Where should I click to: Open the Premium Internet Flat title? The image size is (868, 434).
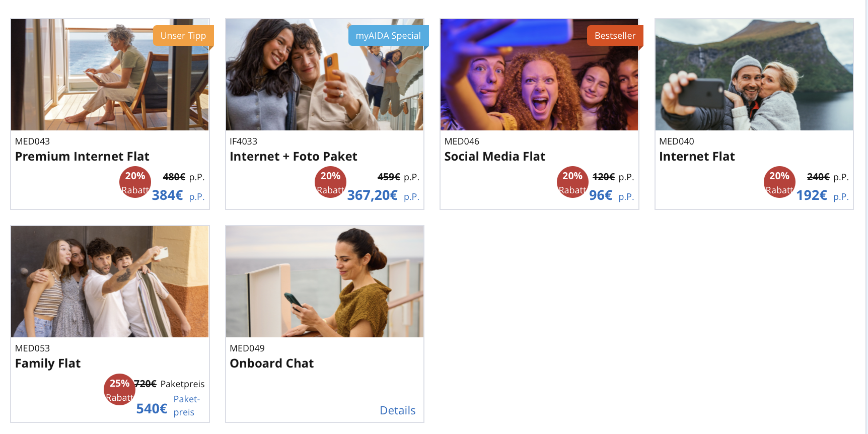pyautogui.click(x=82, y=157)
